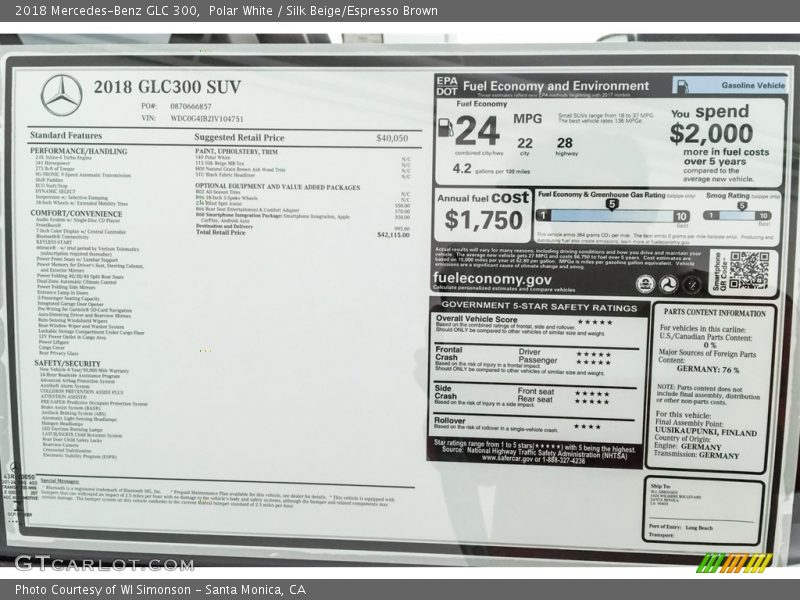
Task: Click the COMFORT/CONVENIENCE section heading
Action: [76, 213]
